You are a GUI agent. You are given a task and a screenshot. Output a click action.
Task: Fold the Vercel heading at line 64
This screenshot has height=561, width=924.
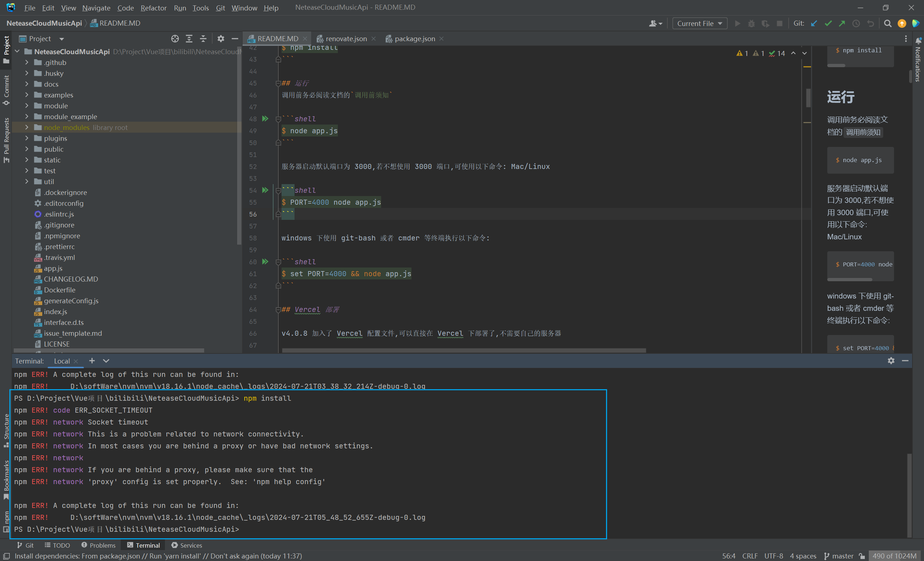278,309
